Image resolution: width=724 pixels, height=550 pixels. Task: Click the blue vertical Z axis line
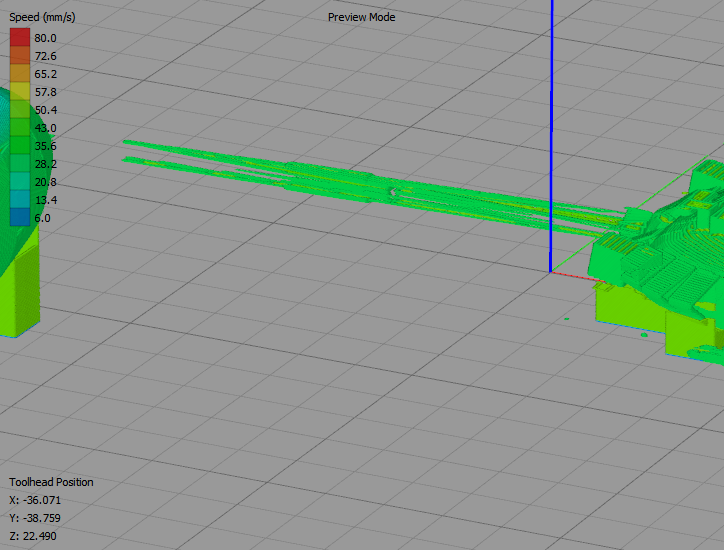click(551, 136)
